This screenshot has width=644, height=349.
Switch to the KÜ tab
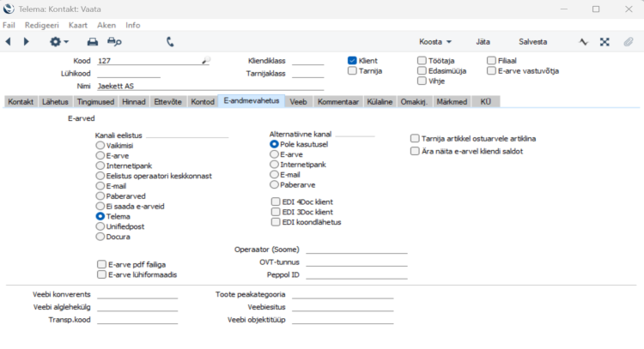coord(486,102)
